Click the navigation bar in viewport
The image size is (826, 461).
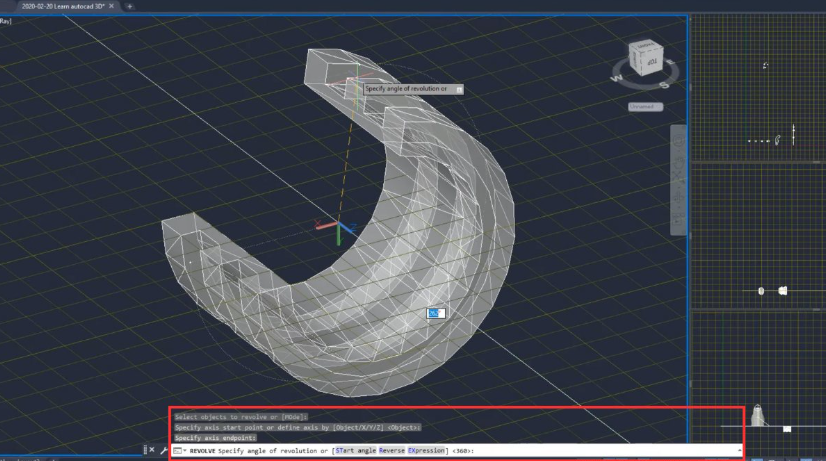click(x=677, y=180)
